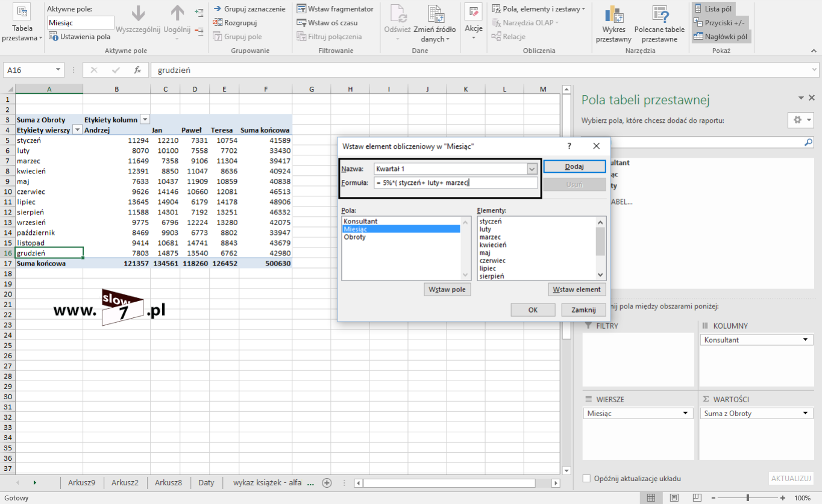
Task: Select Konsultant in the Pola list
Action: [x=360, y=221]
